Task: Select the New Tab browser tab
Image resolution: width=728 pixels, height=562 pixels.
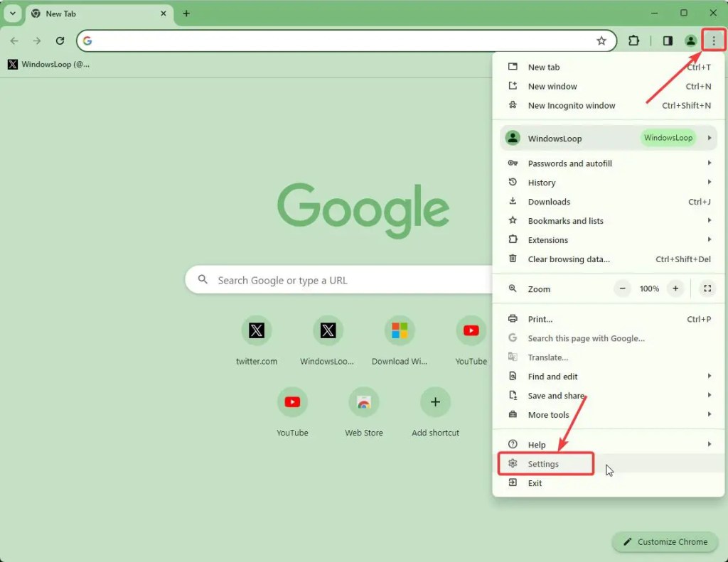Action: coord(99,14)
